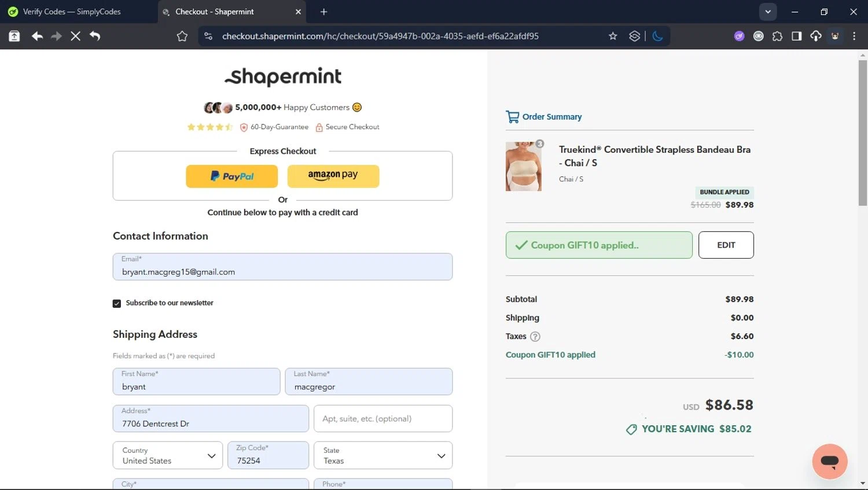This screenshot has width=868, height=490.
Task: Open the extensions puzzle icon
Action: (x=777, y=36)
